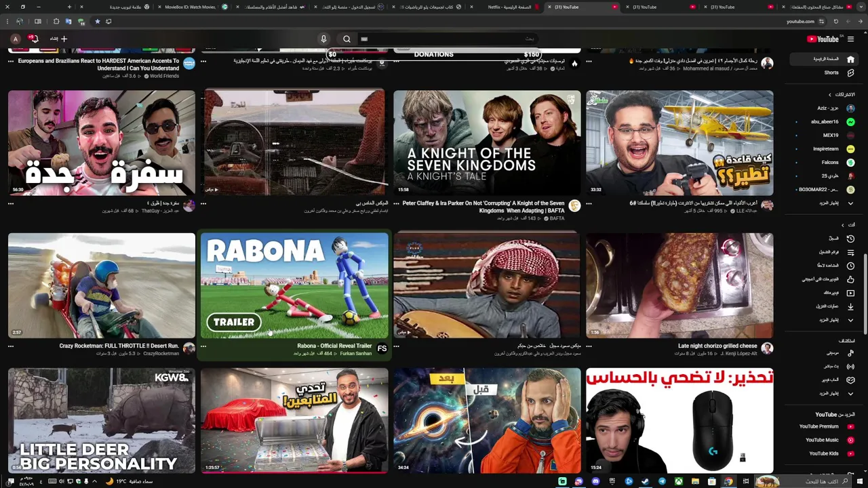Click the search magnifier button
Screen dimensions: 868x488
pos(347,39)
